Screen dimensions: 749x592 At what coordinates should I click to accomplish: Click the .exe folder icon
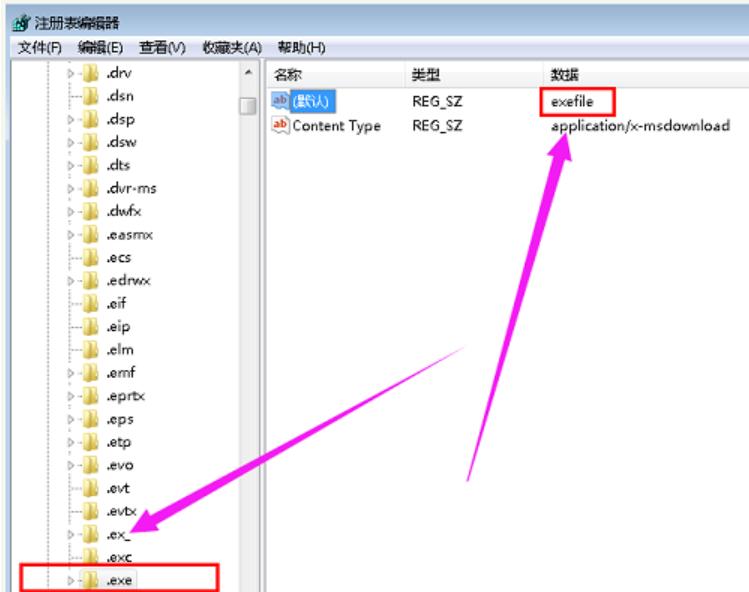(x=91, y=580)
